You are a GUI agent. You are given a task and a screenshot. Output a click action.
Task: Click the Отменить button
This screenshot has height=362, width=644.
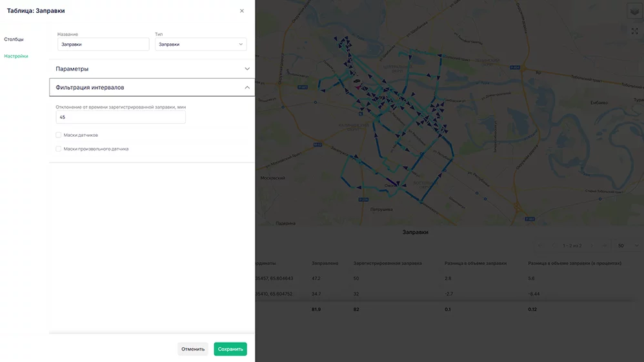pos(193,349)
